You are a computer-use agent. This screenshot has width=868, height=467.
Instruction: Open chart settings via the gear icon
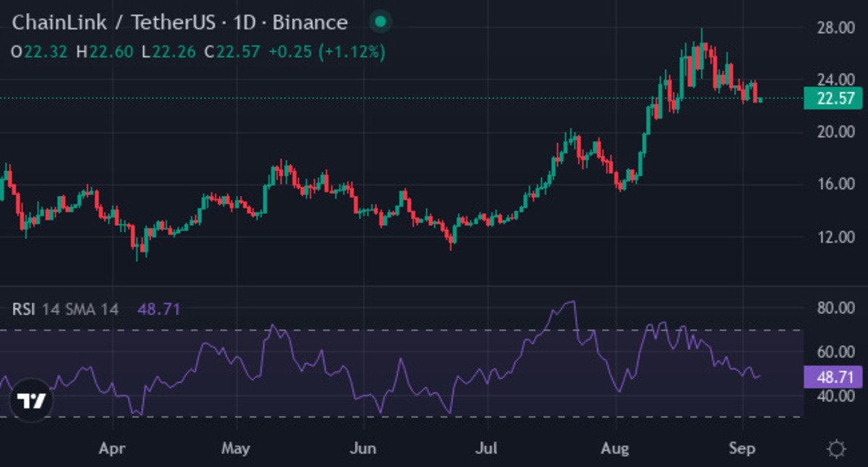[836, 449]
